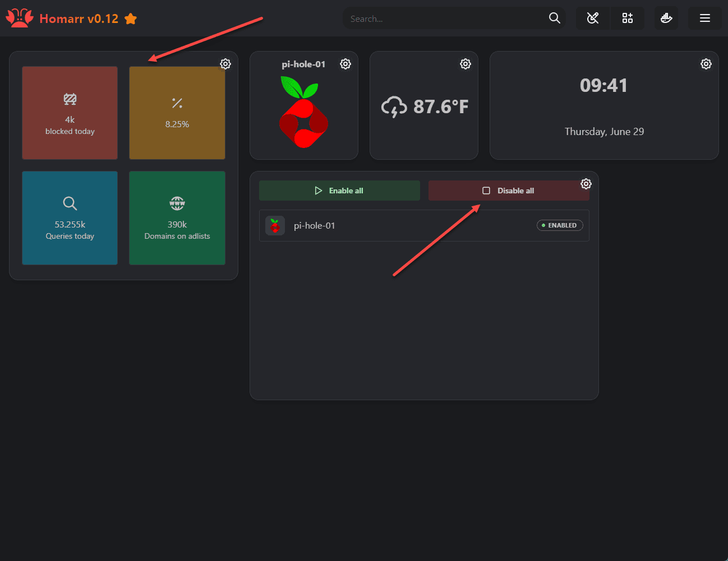
Task: Click the 'Queries today' label
Action: pos(70,237)
